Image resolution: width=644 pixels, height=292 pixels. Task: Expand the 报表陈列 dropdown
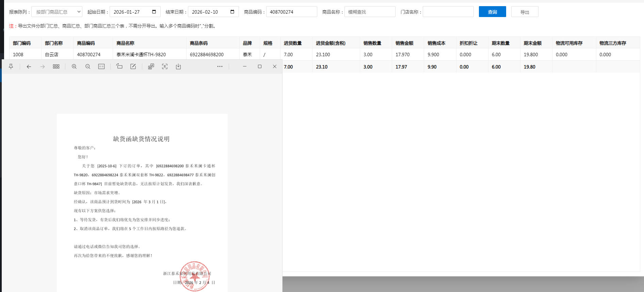tap(57, 12)
